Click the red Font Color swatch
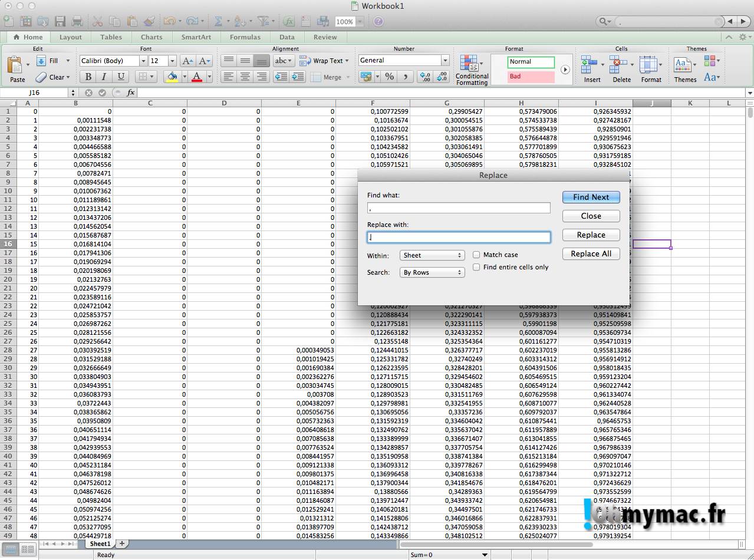Viewport: 754px width, 560px height. click(x=197, y=77)
